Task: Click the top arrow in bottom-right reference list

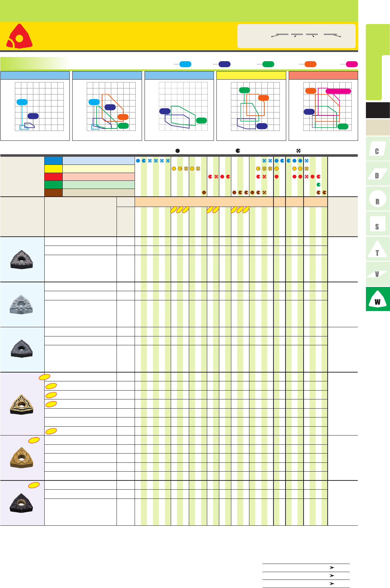Action: [x=332, y=567]
